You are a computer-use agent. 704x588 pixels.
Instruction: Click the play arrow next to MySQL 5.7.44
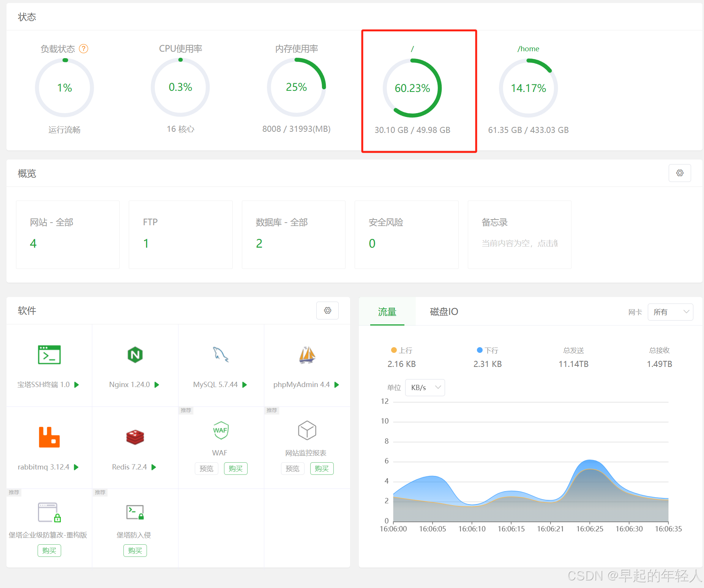(x=245, y=385)
